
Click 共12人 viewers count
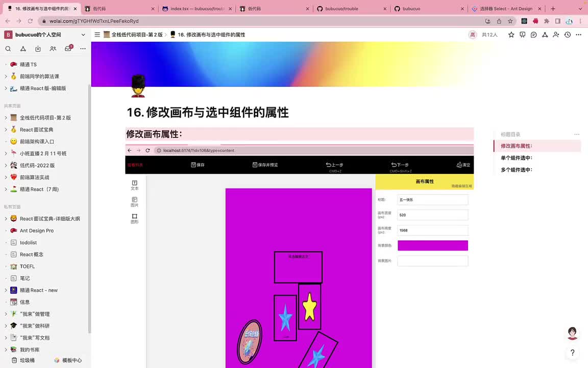[x=489, y=35]
